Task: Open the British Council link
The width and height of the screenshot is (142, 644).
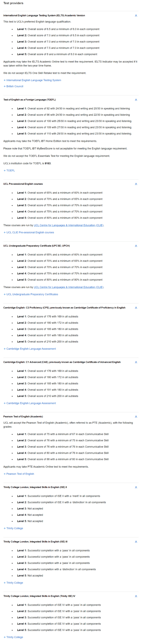Action: point(13,86)
